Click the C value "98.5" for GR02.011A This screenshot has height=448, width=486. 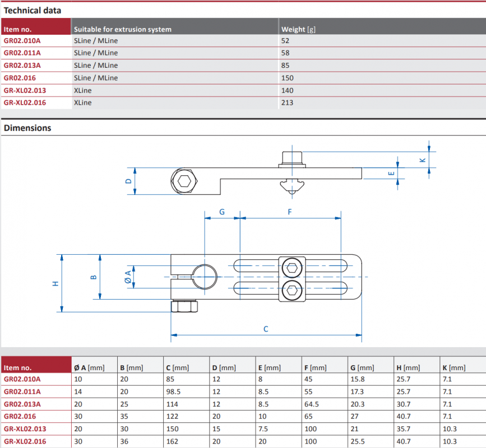173,391
